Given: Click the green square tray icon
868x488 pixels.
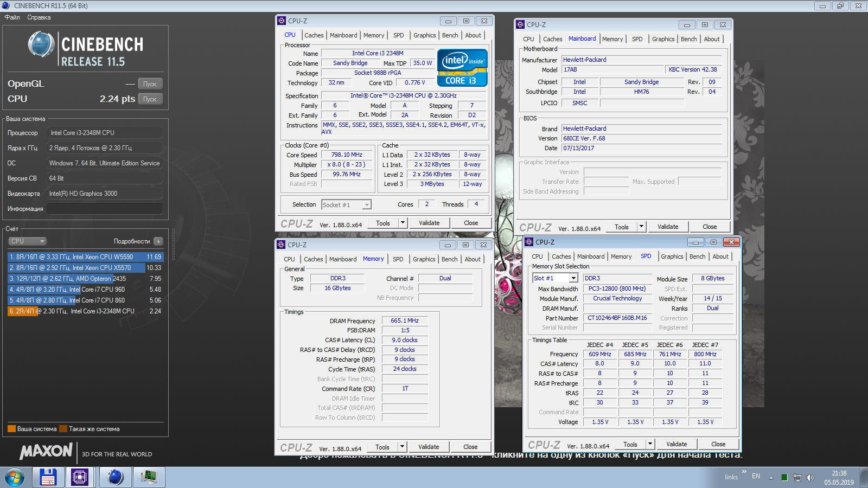Looking at the screenshot, I should tap(784, 478).
